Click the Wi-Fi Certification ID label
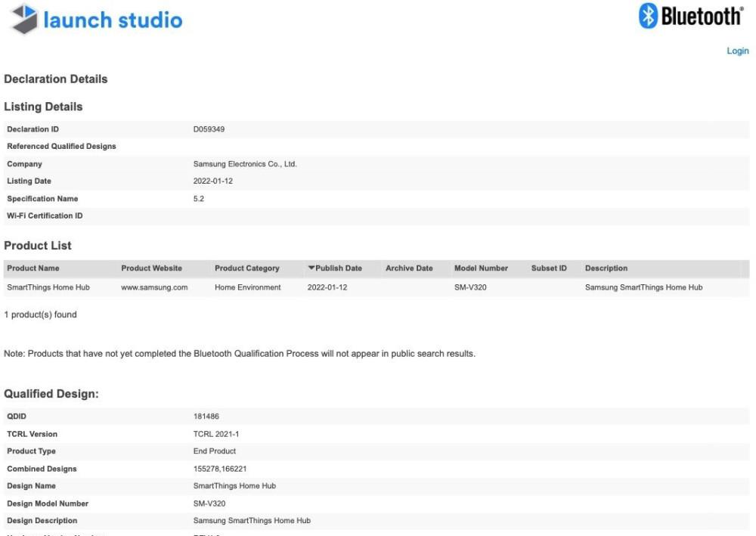756x536 pixels. pos(45,215)
